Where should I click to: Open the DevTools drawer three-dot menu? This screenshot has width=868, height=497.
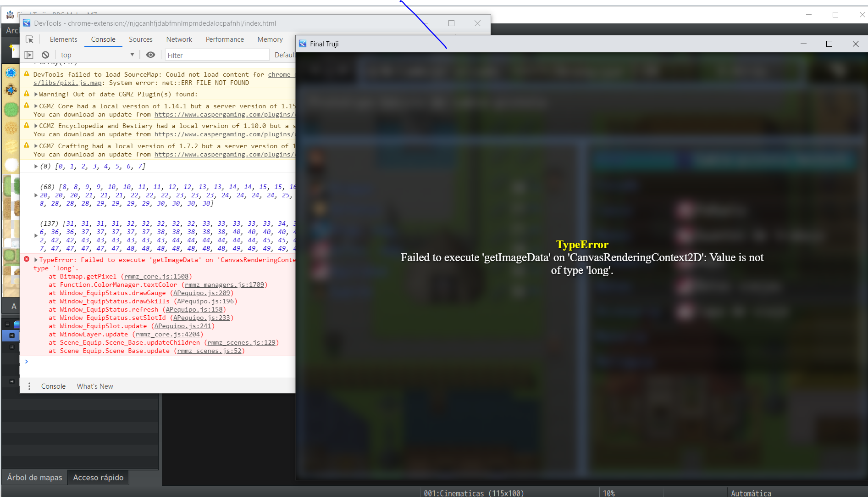pos(29,386)
